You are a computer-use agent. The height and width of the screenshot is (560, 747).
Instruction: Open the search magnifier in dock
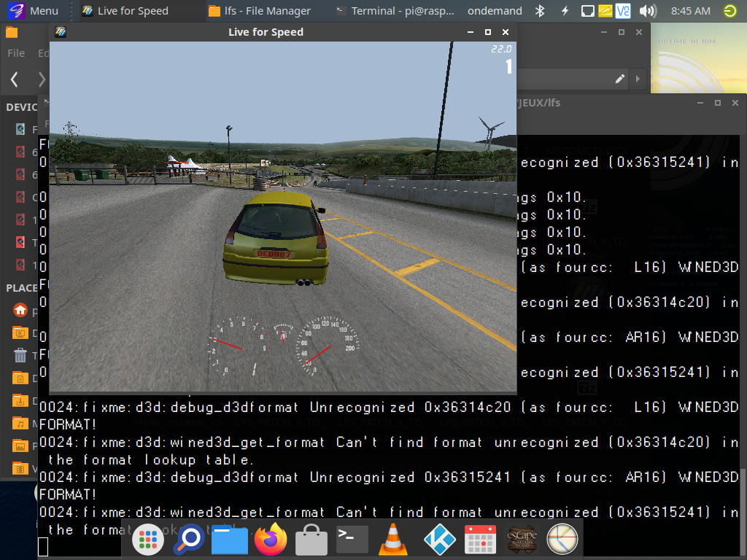pyautogui.click(x=189, y=539)
